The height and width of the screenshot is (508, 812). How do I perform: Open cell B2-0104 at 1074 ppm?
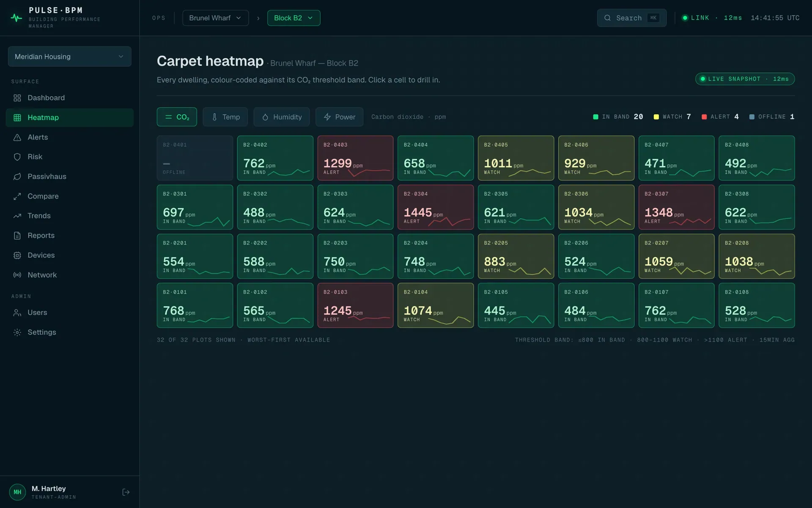435,305
